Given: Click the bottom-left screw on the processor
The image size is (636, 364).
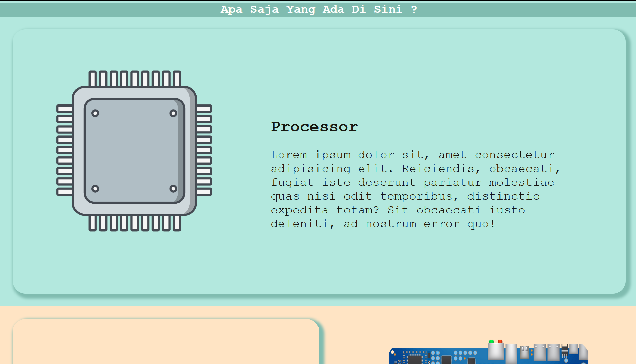Looking at the screenshot, I should pos(95,188).
